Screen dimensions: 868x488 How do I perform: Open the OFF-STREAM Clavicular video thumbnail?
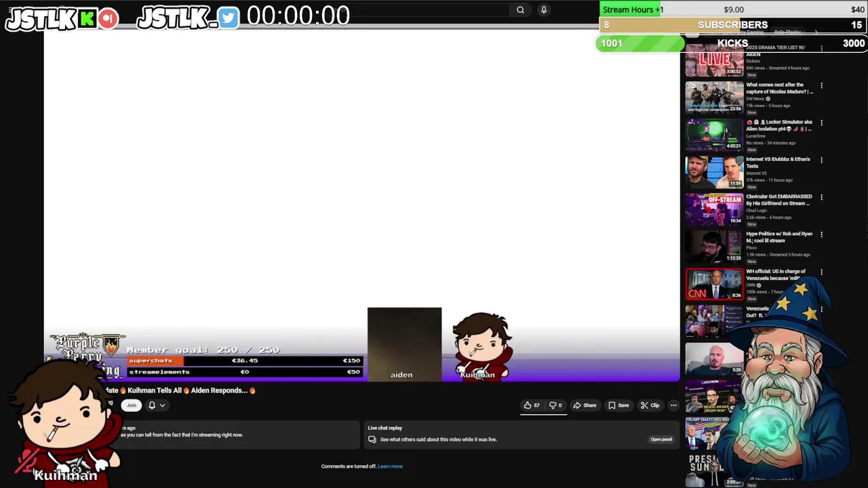pyautogui.click(x=714, y=209)
